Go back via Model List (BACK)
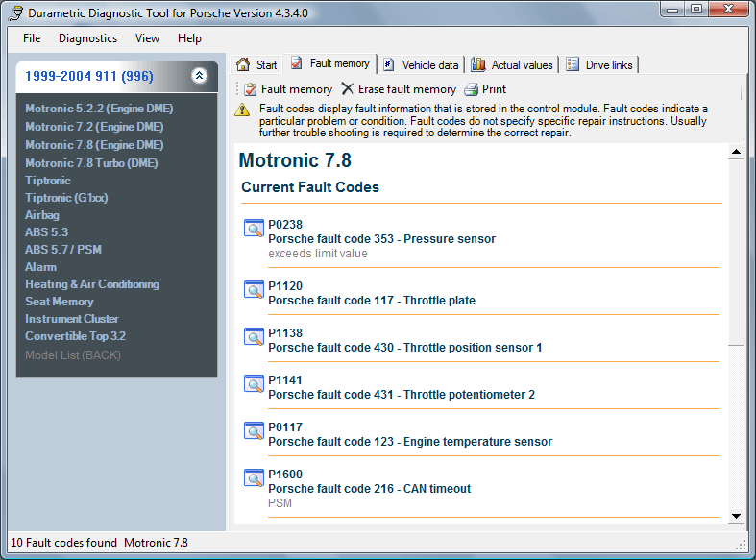 click(73, 355)
